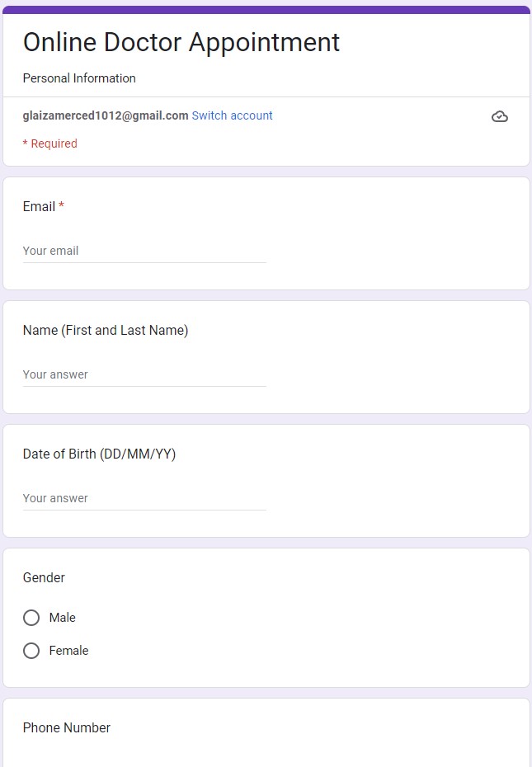The height and width of the screenshot is (767, 532).
Task: Click the cloud draft-saved icon
Action: [499, 116]
